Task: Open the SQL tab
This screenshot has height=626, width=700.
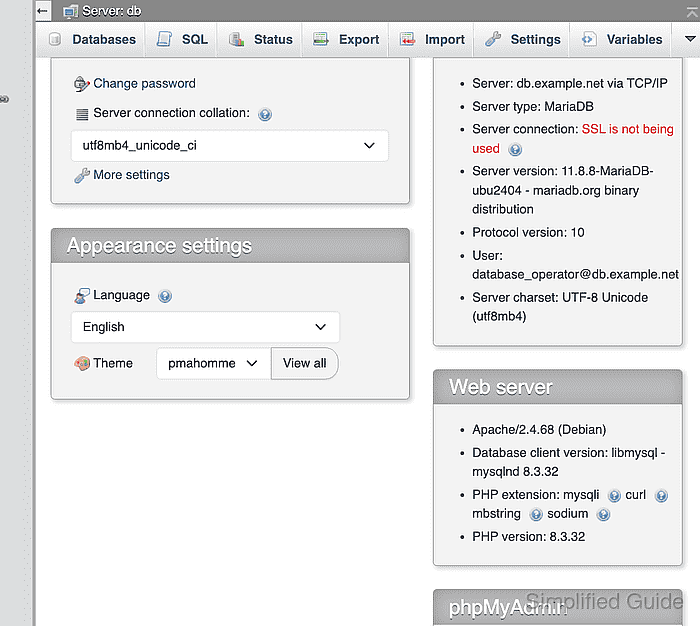Action: 182,39
